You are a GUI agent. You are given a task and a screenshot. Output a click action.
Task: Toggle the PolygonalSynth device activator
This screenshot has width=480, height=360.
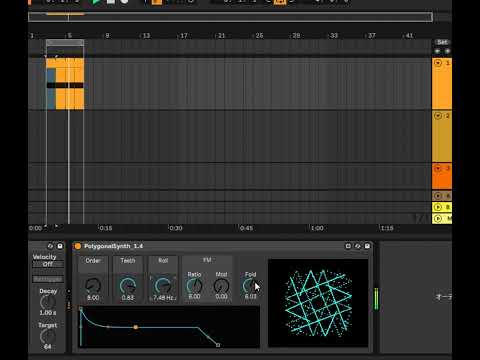(78, 246)
